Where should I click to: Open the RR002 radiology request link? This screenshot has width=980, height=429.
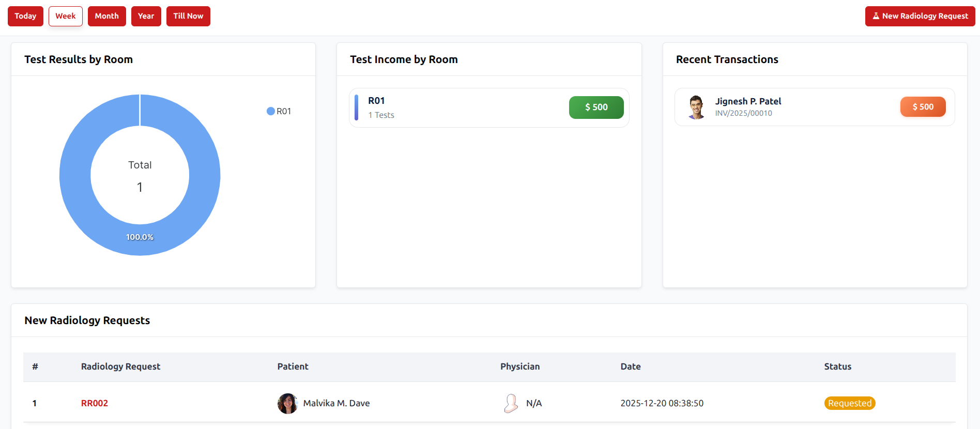(x=95, y=403)
